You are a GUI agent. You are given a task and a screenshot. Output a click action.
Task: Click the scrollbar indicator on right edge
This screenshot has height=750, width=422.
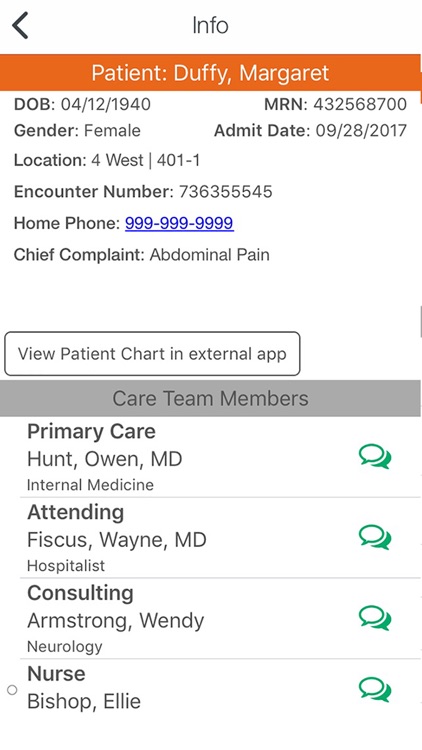point(420,322)
